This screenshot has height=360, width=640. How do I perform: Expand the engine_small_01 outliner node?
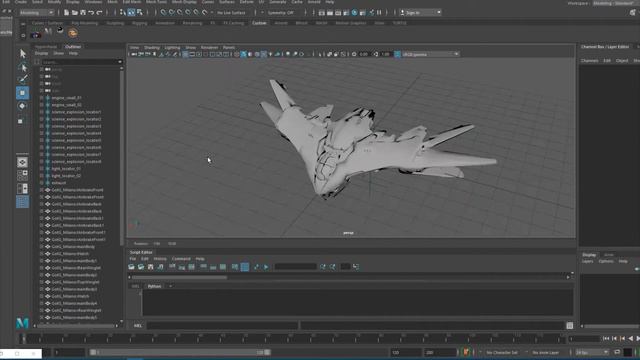pos(42,98)
